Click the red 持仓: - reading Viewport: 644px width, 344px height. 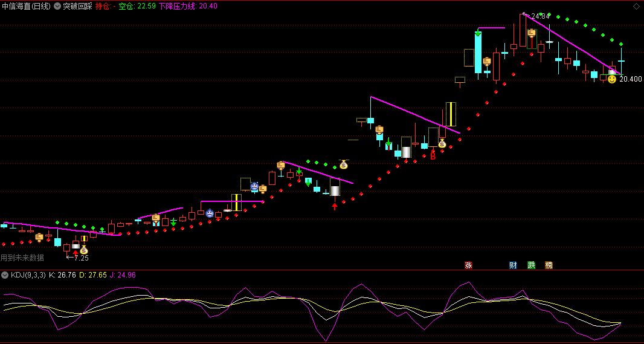[x=105, y=6]
